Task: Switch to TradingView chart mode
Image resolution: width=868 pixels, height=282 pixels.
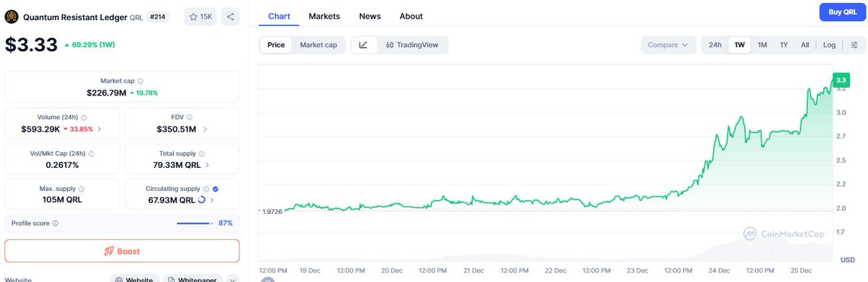Action: click(412, 45)
